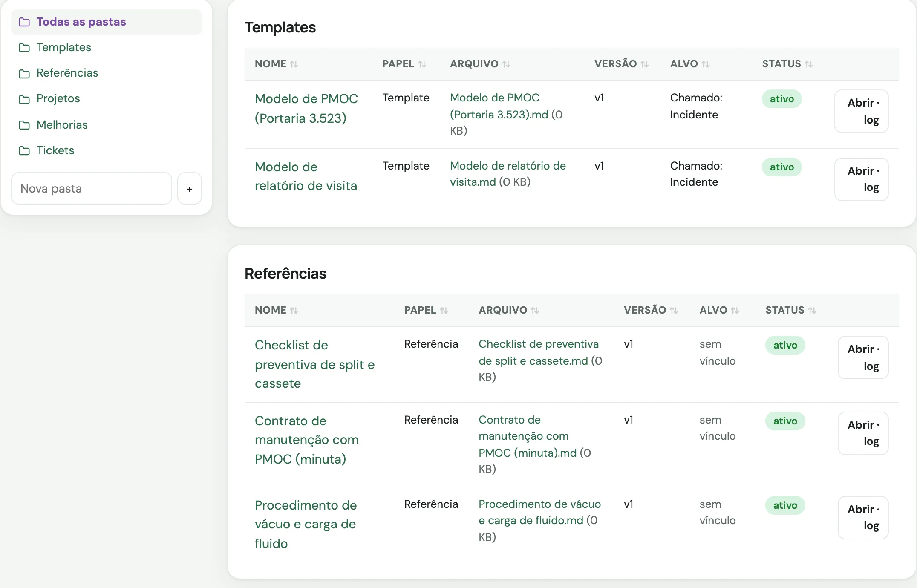Click the plus button to add folder
This screenshot has width=917, height=588.
(190, 188)
